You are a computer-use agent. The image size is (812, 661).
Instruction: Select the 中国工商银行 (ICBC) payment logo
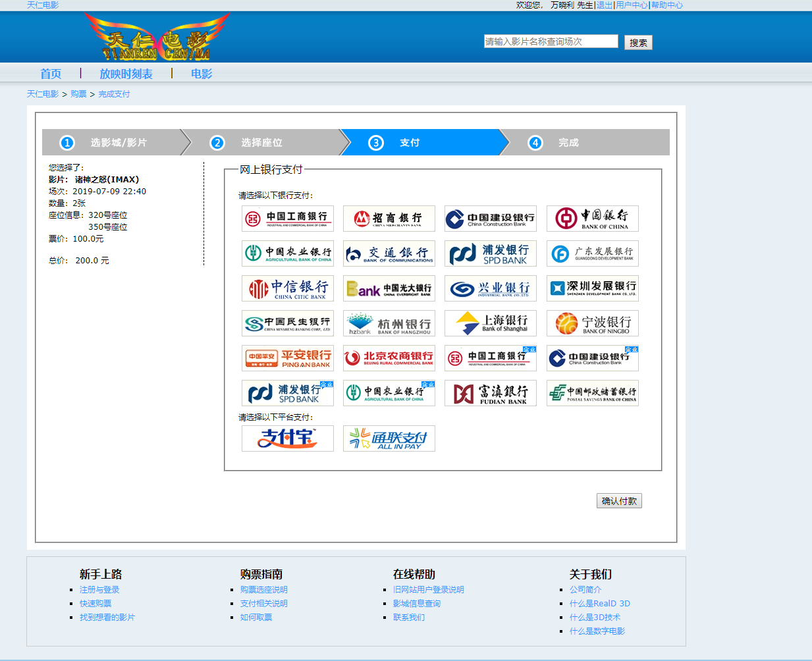click(287, 218)
